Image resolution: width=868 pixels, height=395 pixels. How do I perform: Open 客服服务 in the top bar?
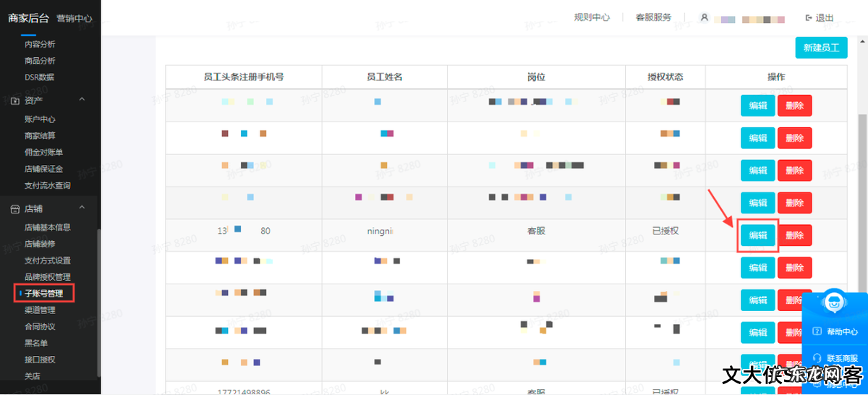tap(653, 18)
